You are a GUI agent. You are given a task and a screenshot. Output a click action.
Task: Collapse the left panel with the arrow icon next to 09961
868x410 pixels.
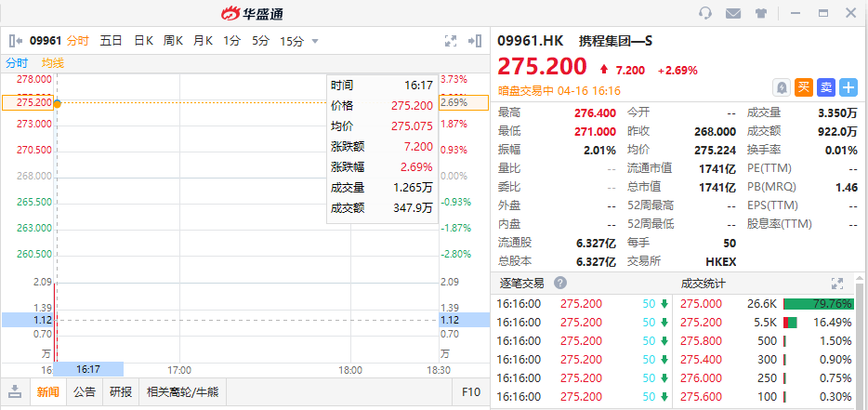coord(15,41)
